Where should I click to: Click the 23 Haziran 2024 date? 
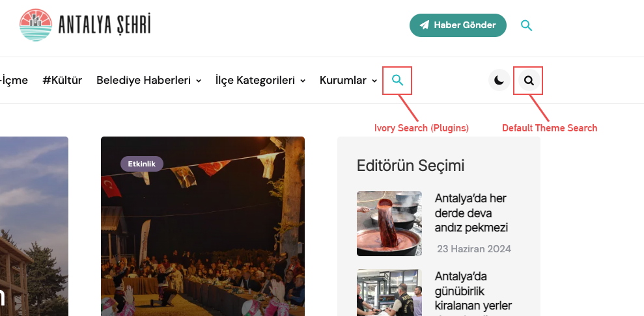[x=474, y=249]
